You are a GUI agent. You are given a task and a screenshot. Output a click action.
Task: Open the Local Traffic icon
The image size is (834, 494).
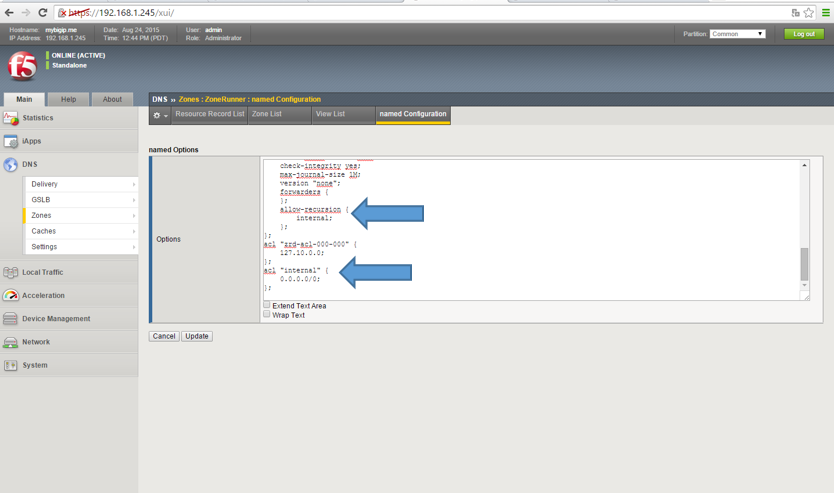click(x=11, y=272)
